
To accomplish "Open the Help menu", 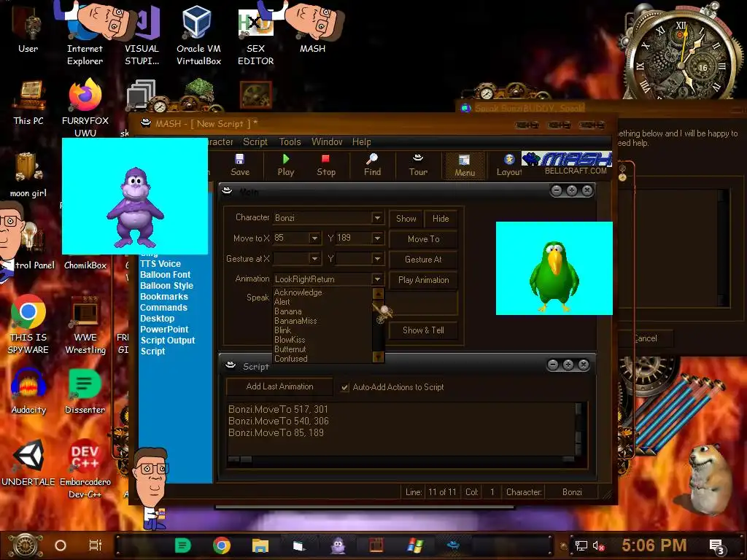I will [x=362, y=142].
